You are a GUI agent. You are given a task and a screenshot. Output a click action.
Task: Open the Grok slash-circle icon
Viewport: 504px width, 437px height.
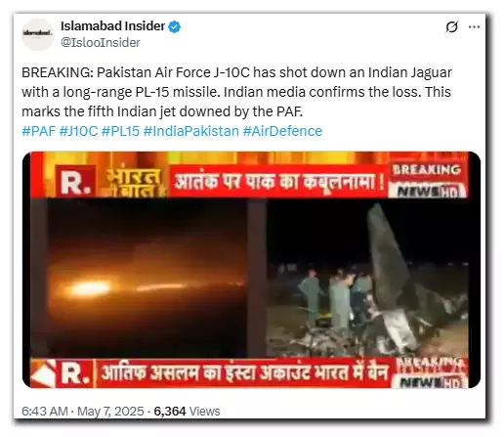click(x=451, y=26)
